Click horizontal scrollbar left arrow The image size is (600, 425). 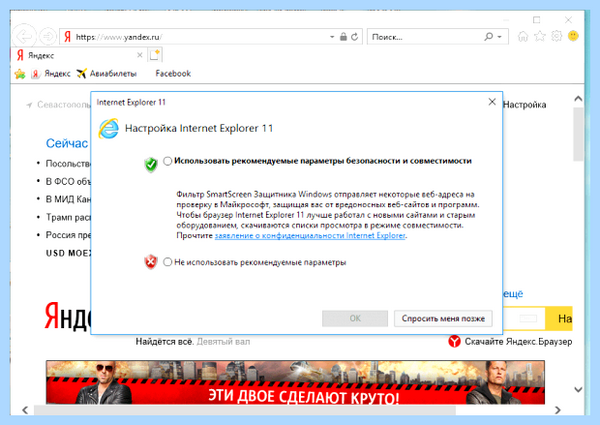pyautogui.click(x=25, y=410)
